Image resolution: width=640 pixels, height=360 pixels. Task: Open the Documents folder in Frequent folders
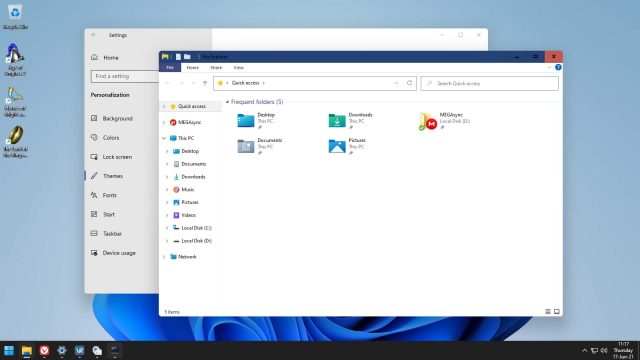[x=260, y=146]
